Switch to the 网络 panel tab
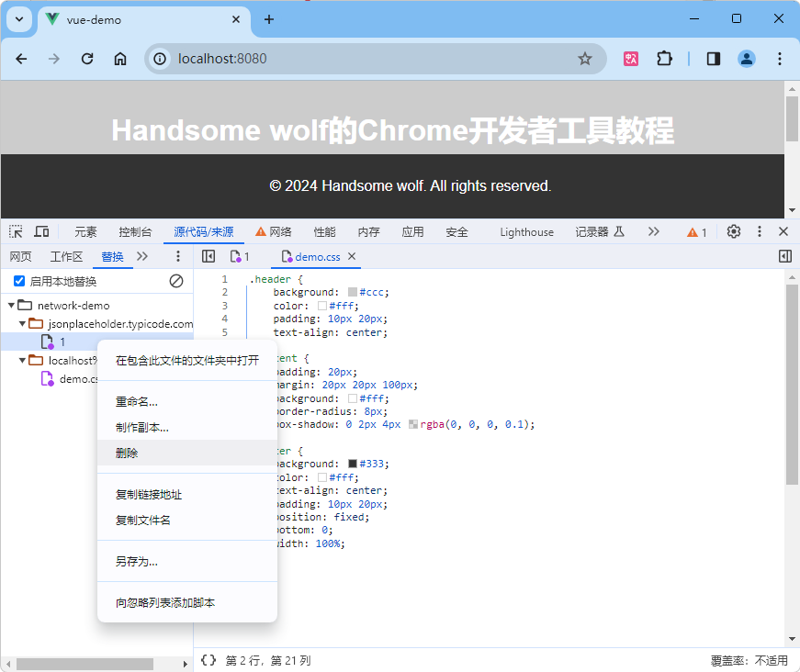Screen dimensions: 800x672 274,232
